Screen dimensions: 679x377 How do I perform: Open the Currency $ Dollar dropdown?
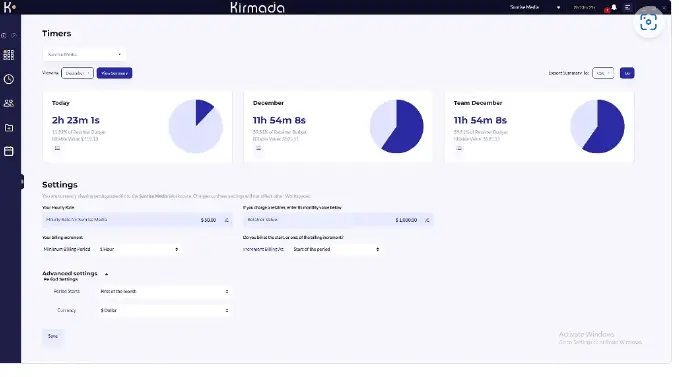(164, 310)
